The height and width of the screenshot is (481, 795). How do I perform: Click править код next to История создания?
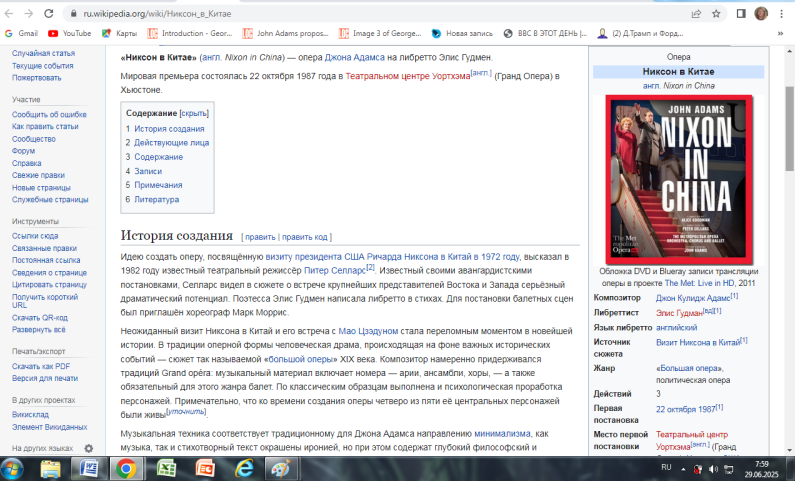[305, 237]
